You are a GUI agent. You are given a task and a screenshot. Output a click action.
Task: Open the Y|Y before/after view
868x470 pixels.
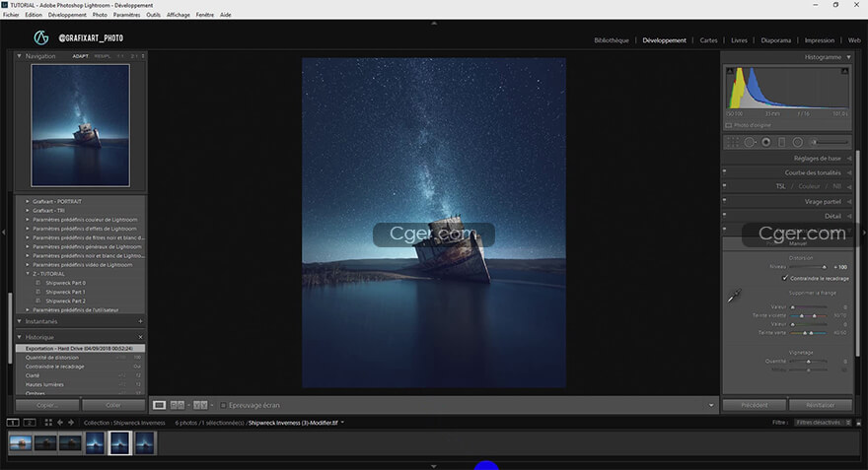pyautogui.click(x=200, y=405)
